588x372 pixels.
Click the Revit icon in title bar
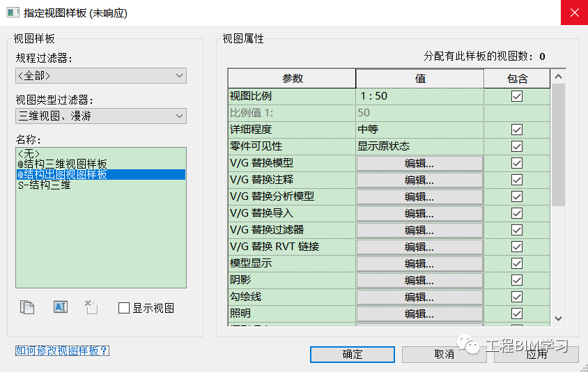pyautogui.click(x=13, y=13)
